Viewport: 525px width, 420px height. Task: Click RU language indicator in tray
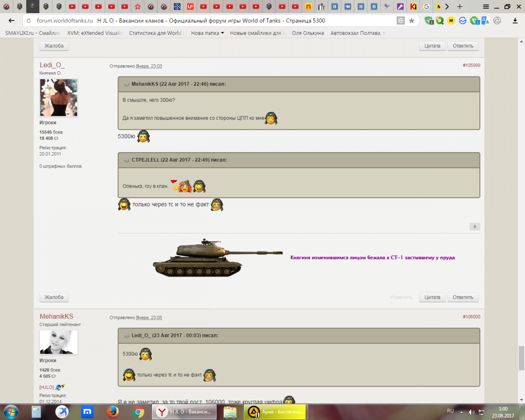[450, 411]
